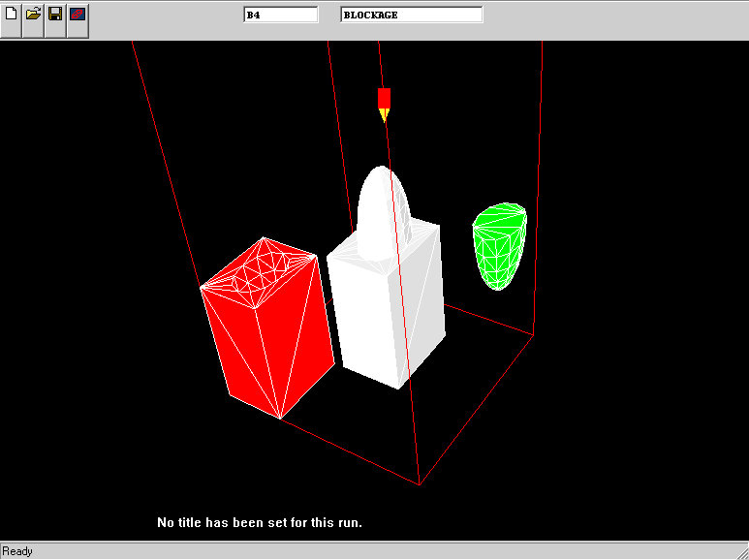The width and height of the screenshot is (749, 560).
Task: Click the BLOCKAGE type field
Action: pos(411,16)
